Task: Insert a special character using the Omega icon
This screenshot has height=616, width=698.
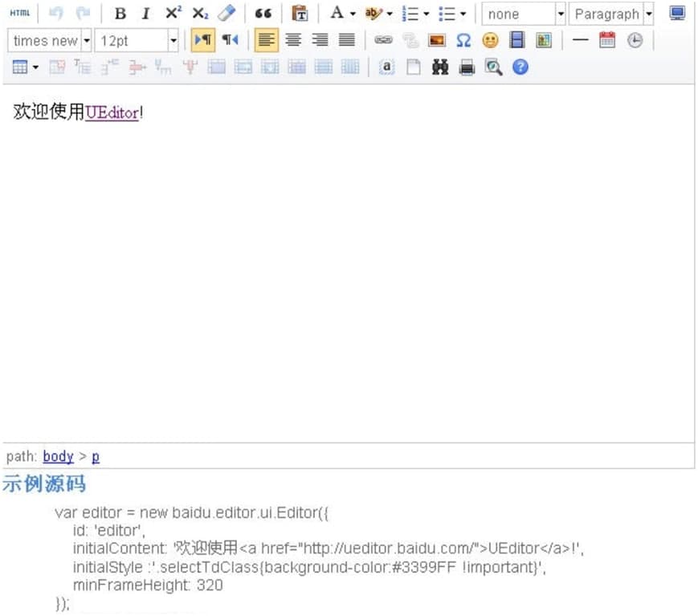Action: tap(463, 39)
